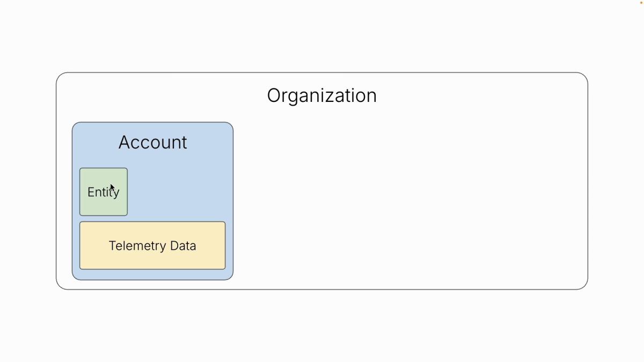644x362 pixels.
Task: Select the Telemetry Data text label
Action: [152, 246]
